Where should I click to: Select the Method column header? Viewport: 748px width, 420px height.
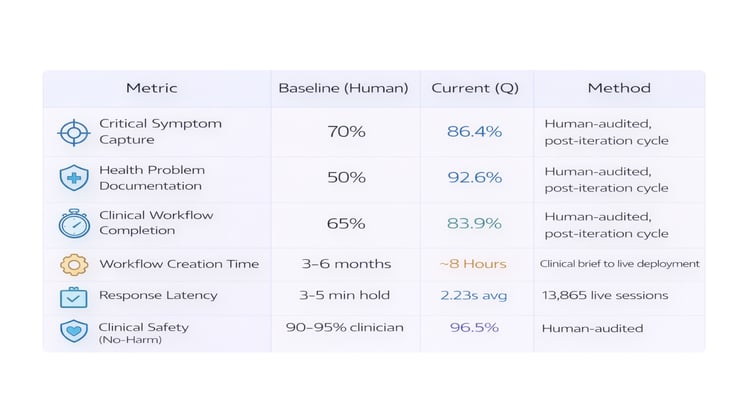tap(618, 88)
